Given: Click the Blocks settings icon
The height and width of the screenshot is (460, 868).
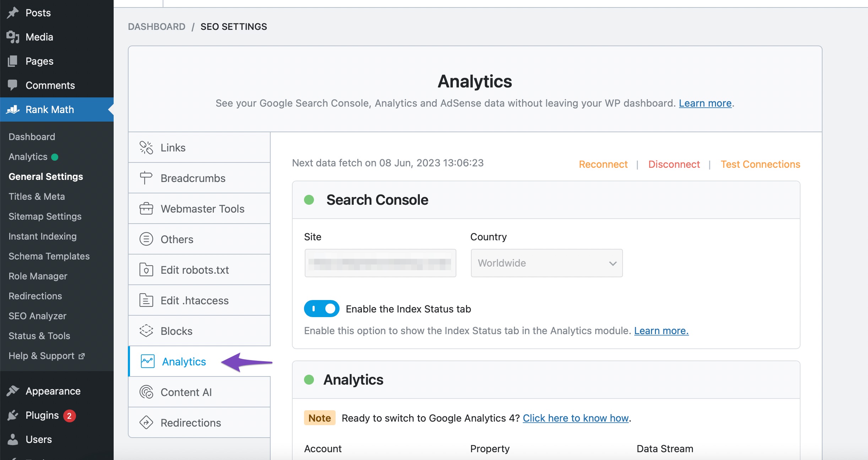Looking at the screenshot, I should [x=146, y=331].
